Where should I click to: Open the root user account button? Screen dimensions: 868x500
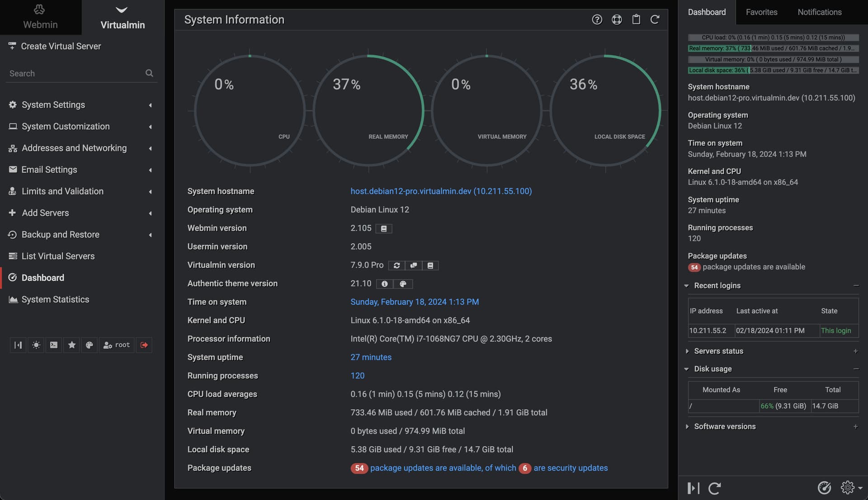[x=117, y=345]
